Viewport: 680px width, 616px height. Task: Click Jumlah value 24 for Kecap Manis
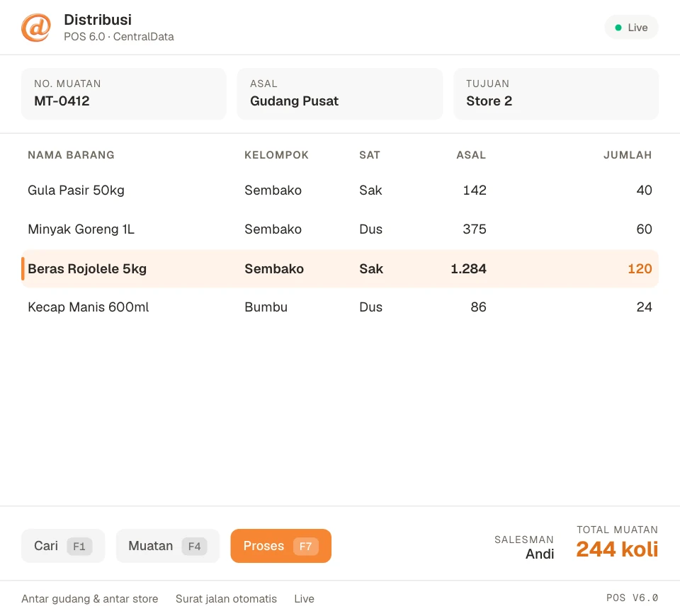coord(644,307)
